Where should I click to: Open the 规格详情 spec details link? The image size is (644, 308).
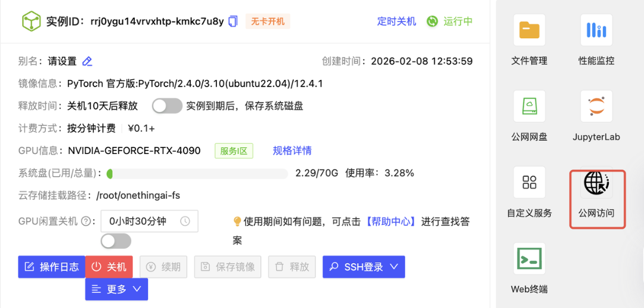click(292, 150)
